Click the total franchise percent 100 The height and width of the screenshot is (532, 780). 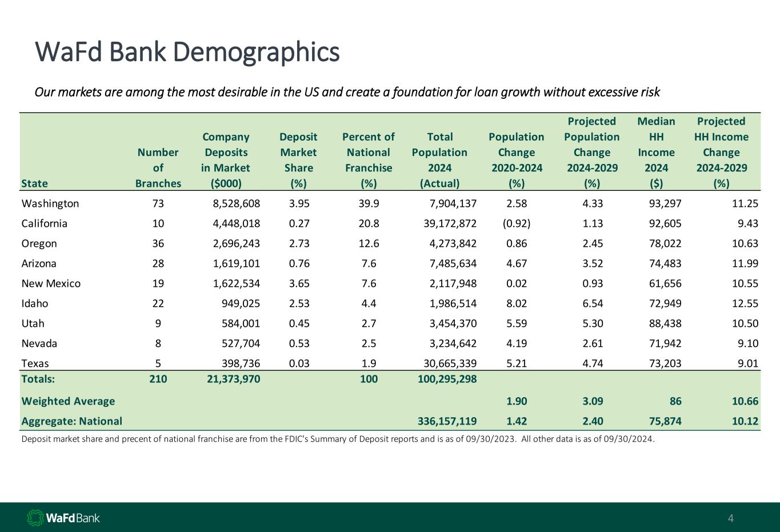369,378
